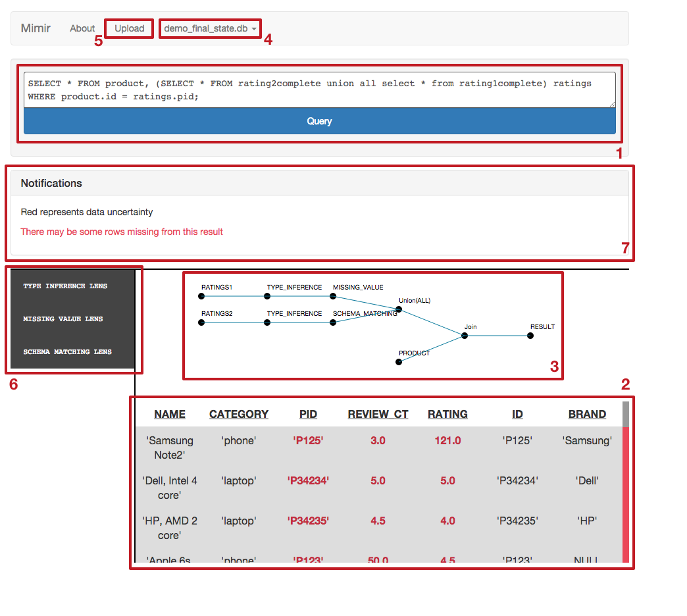Click the RATINGS2 node in the query graph
687x616 pixels.
201,322
